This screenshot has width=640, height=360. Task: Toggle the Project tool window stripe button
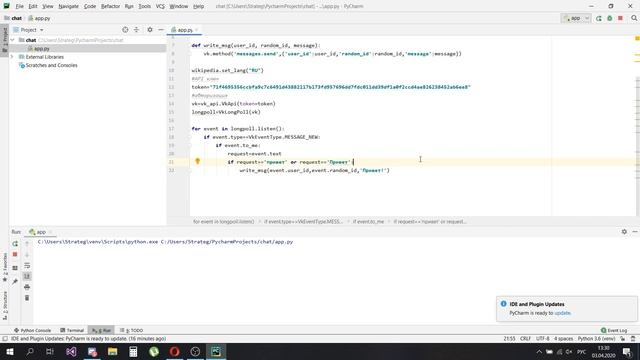(x=4, y=40)
